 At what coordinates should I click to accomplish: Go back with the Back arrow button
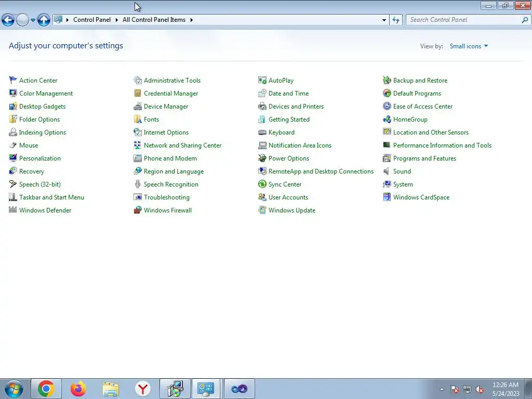(8, 20)
